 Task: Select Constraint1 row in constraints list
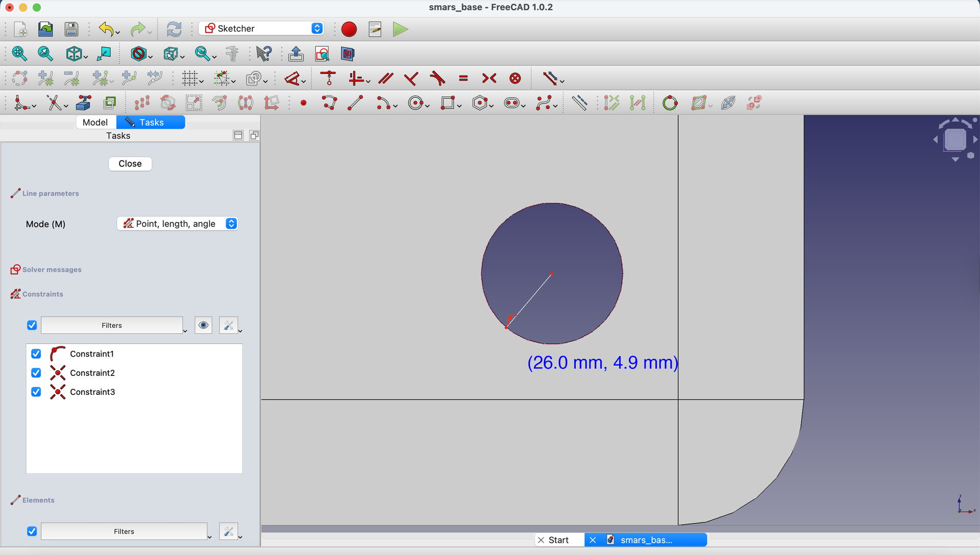pyautogui.click(x=134, y=354)
